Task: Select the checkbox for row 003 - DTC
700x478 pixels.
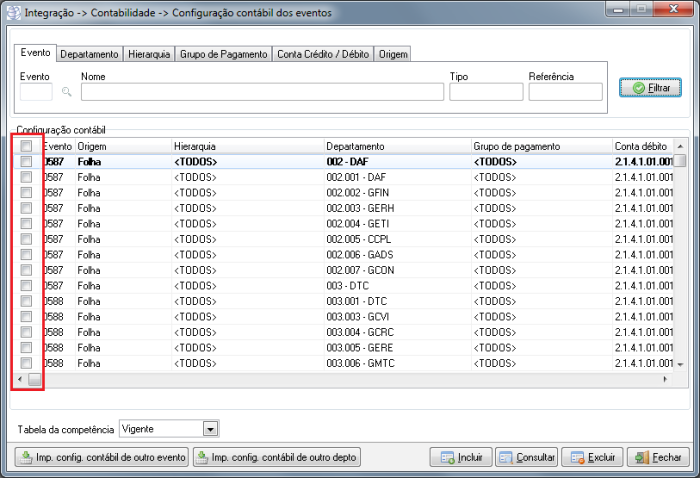Action: tap(26, 285)
